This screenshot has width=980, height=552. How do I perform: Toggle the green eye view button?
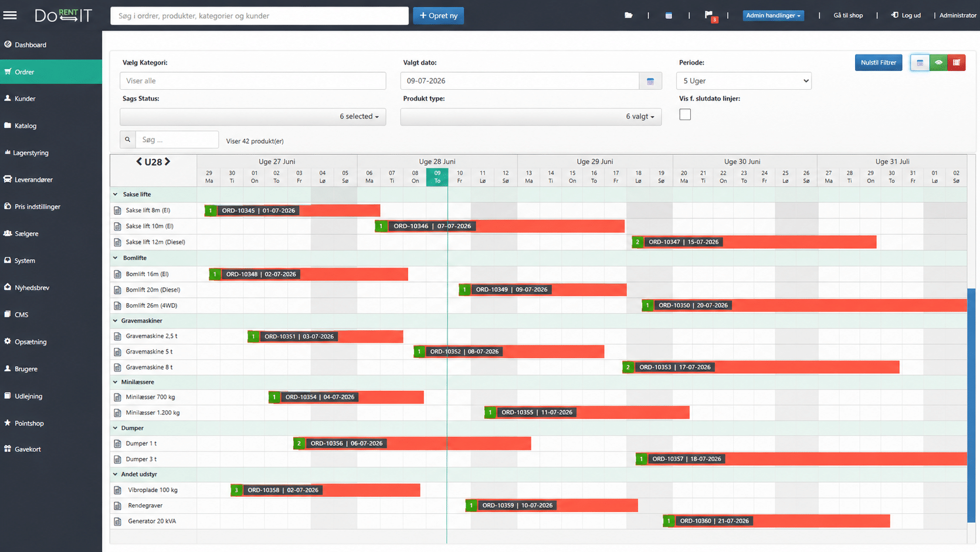click(938, 62)
